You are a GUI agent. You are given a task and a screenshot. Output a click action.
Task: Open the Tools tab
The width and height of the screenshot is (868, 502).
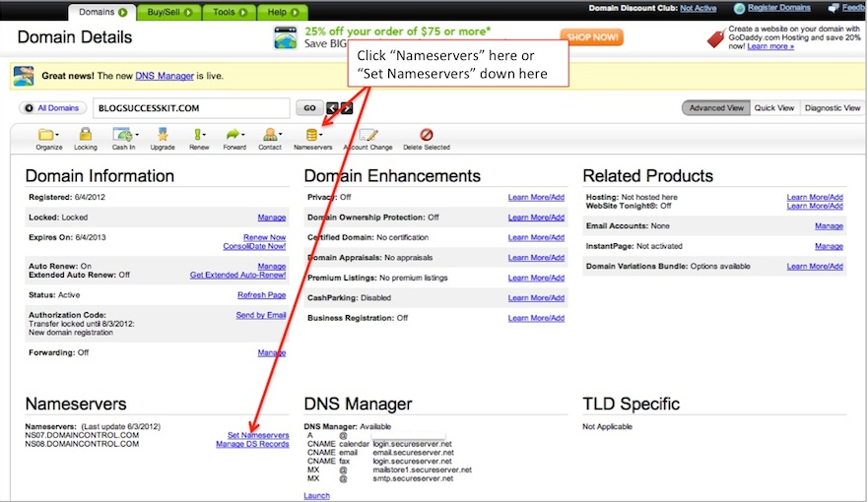[230, 12]
